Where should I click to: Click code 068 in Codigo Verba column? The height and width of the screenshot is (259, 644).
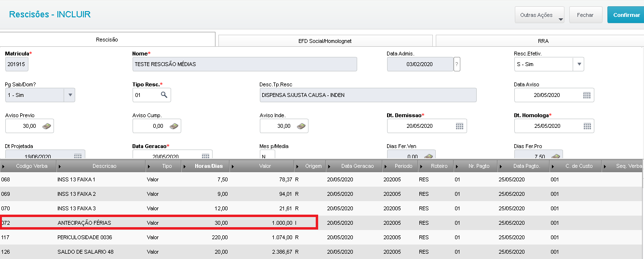point(5,179)
